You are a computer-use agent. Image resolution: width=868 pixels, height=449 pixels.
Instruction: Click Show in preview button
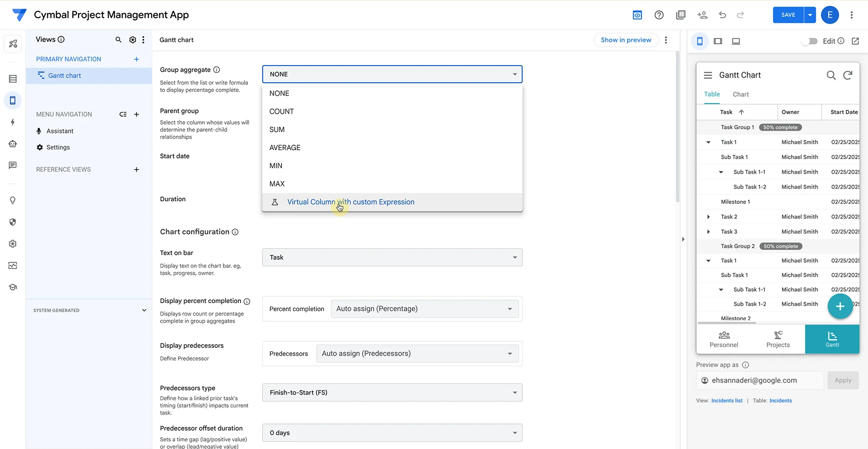point(626,40)
